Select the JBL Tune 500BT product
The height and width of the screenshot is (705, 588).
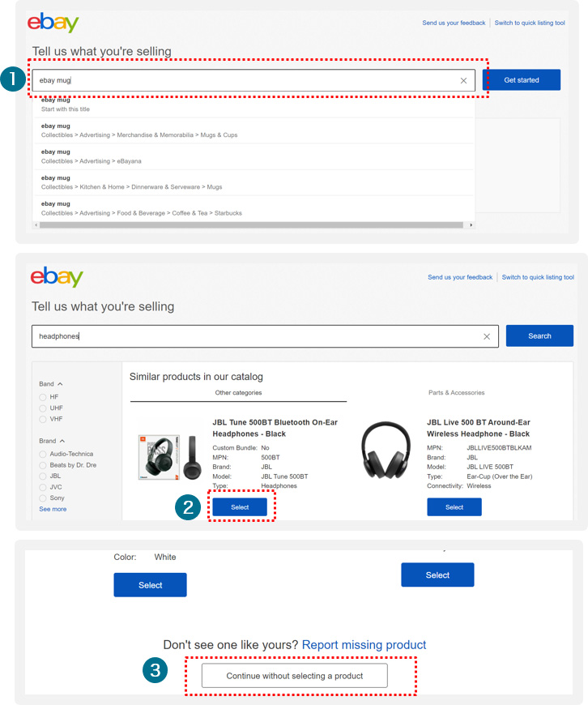(240, 507)
